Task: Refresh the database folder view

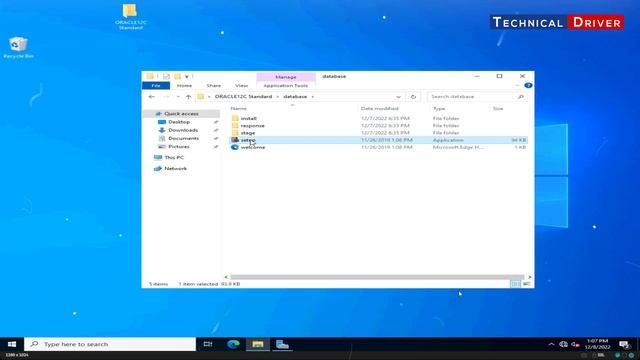Action: click(x=413, y=97)
